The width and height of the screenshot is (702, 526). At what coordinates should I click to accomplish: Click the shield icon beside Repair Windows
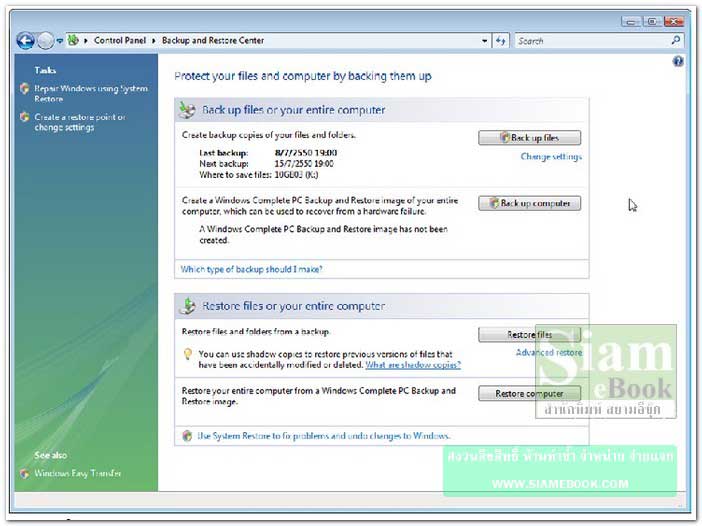pos(25,89)
